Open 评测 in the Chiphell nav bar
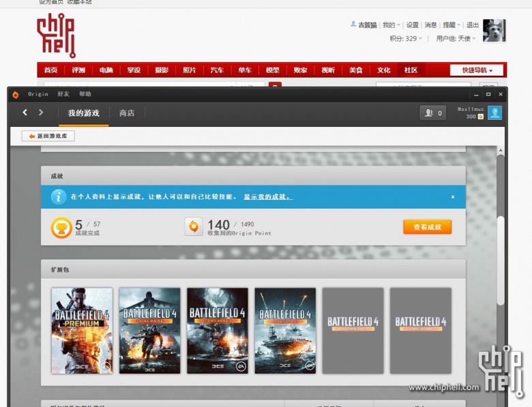Screen dimensions: 532x407 (78, 70)
